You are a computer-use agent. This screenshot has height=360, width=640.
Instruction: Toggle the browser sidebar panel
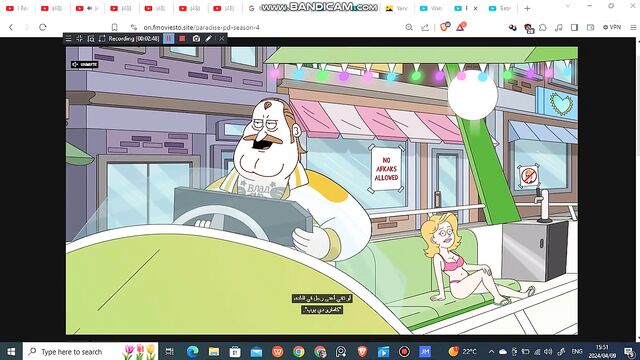(x=574, y=27)
